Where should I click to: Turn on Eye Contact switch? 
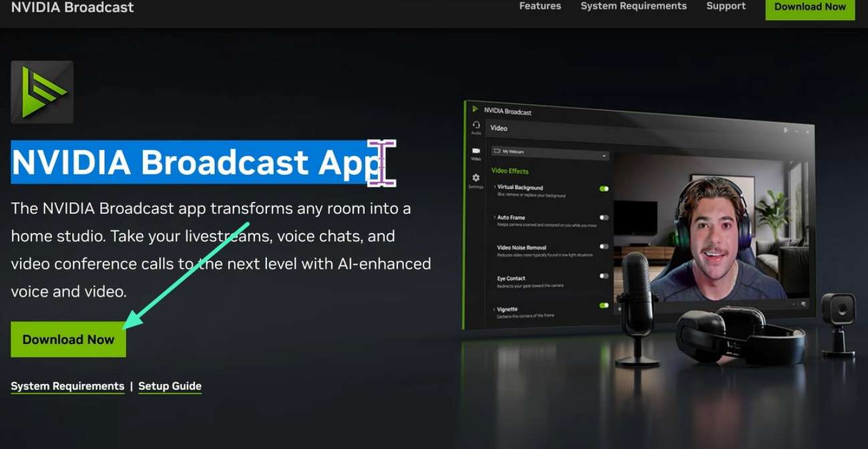pyautogui.click(x=604, y=276)
